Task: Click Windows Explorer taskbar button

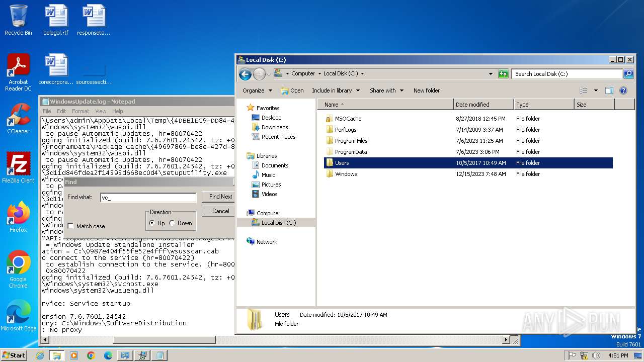Action: [57, 355]
